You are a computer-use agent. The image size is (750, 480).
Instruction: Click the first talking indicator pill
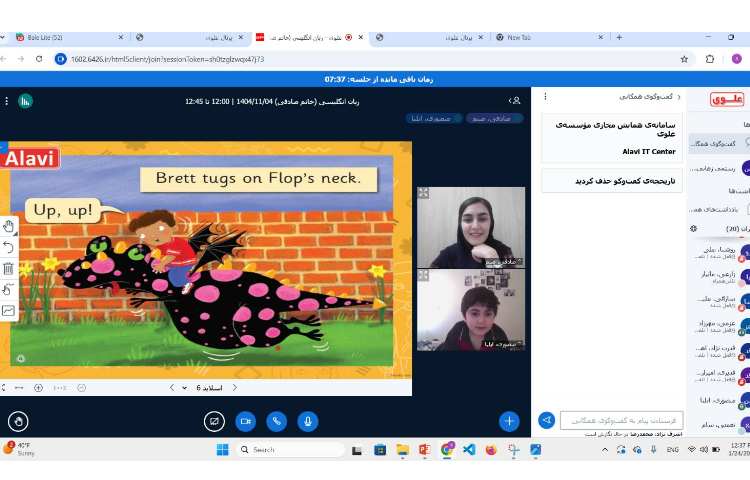495,118
